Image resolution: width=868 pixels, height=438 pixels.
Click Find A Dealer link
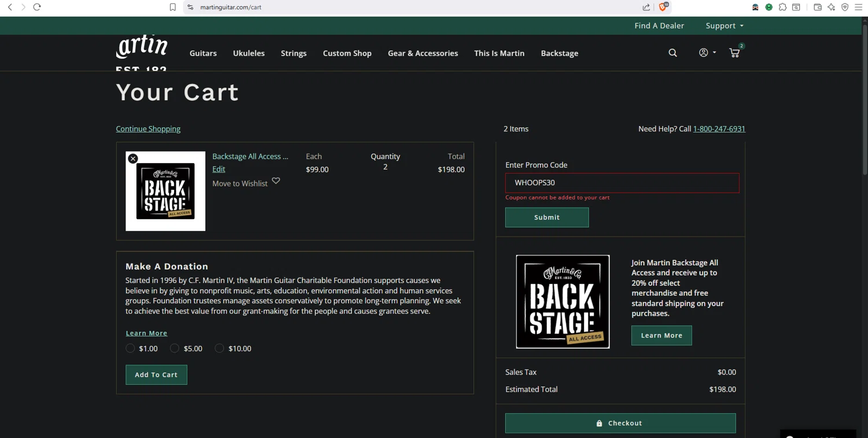[x=659, y=25]
